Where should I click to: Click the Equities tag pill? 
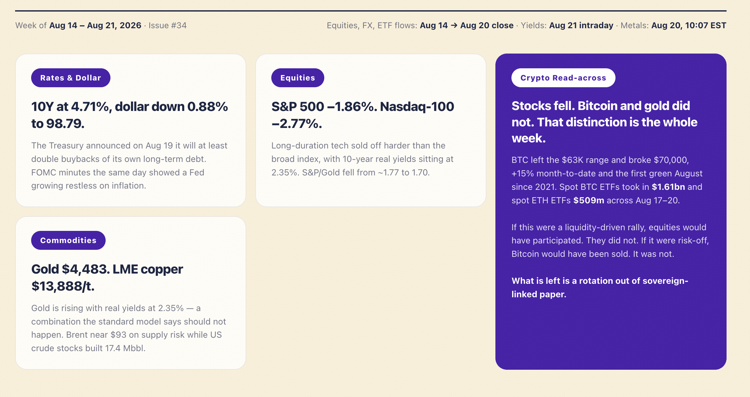tap(298, 78)
